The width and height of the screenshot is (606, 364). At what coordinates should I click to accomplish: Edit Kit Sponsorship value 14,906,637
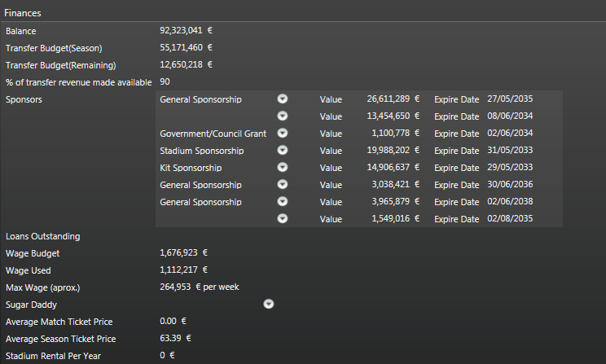point(388,167)
